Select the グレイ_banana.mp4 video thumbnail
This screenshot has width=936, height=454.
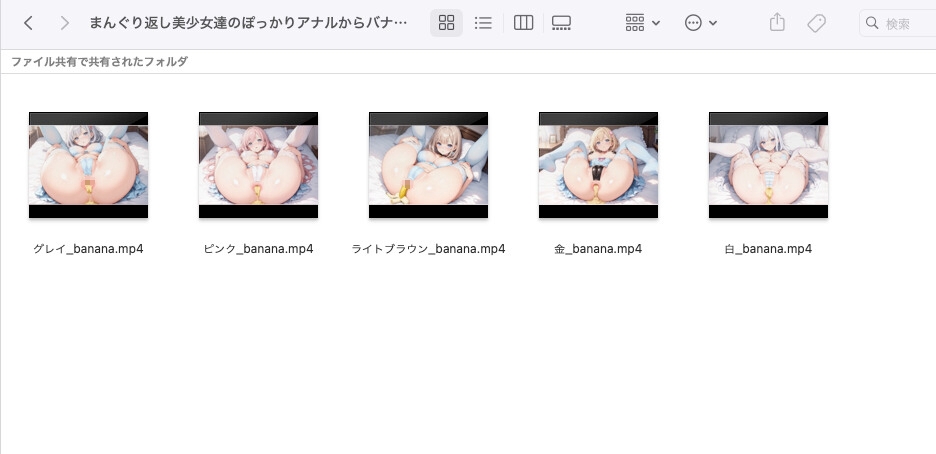[x=88, y=165]
